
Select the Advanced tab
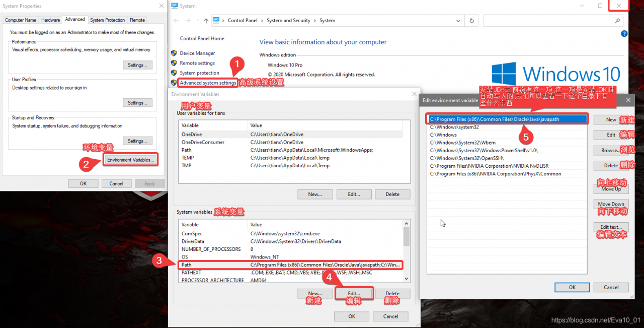pos(75,19)
